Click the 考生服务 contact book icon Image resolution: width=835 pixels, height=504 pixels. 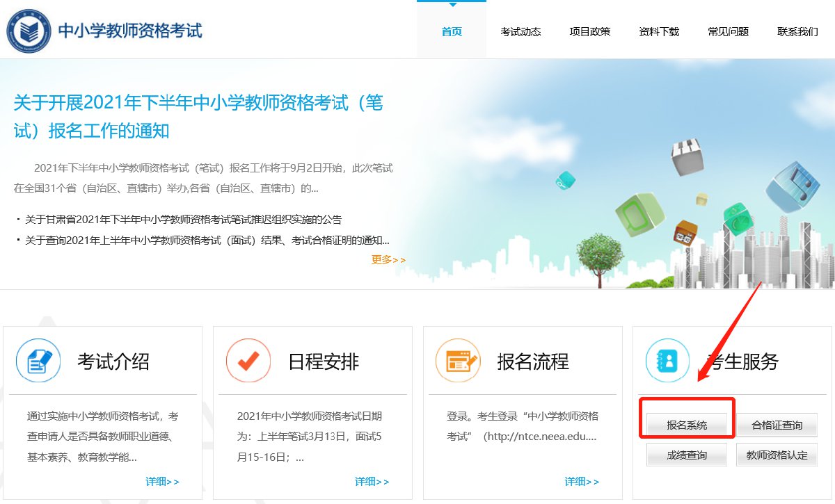(667, 360)
